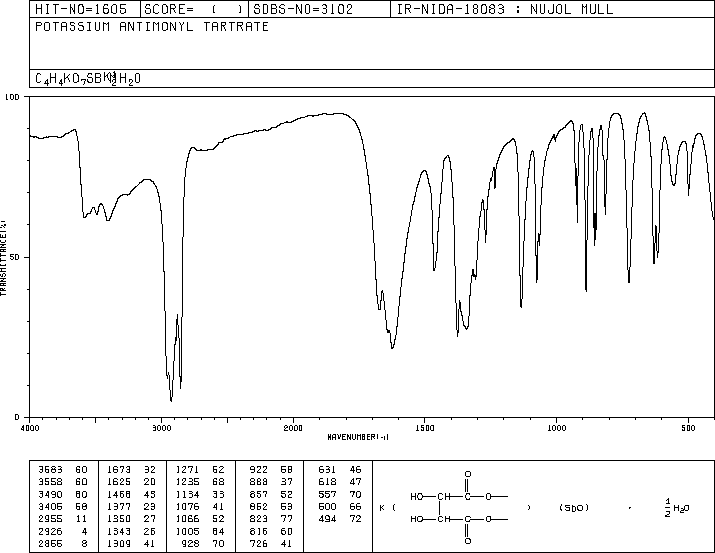Select peak 2926 in the peak table
Image resolution: width=715 pixels, height=553 pixels.
62,531
